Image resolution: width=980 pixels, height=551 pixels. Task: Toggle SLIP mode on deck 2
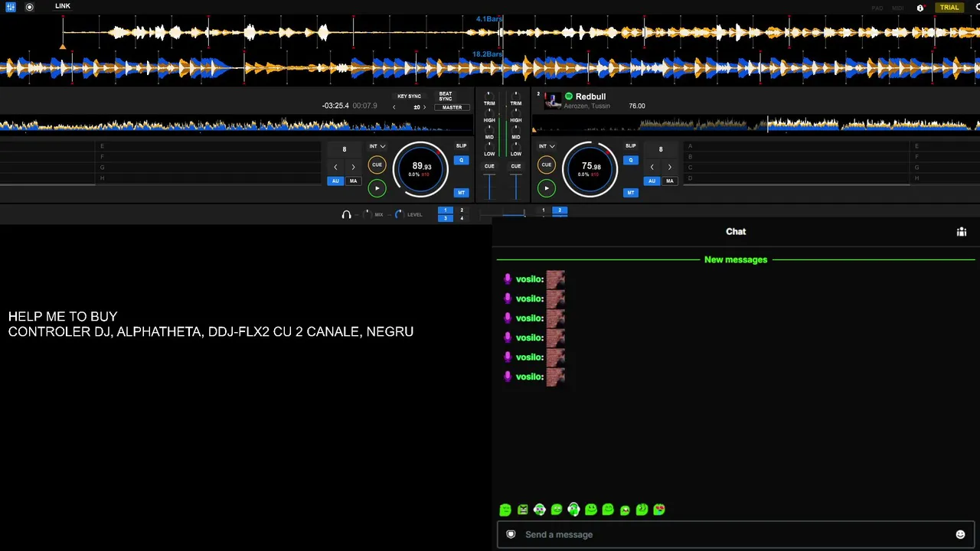click(630, 145)
